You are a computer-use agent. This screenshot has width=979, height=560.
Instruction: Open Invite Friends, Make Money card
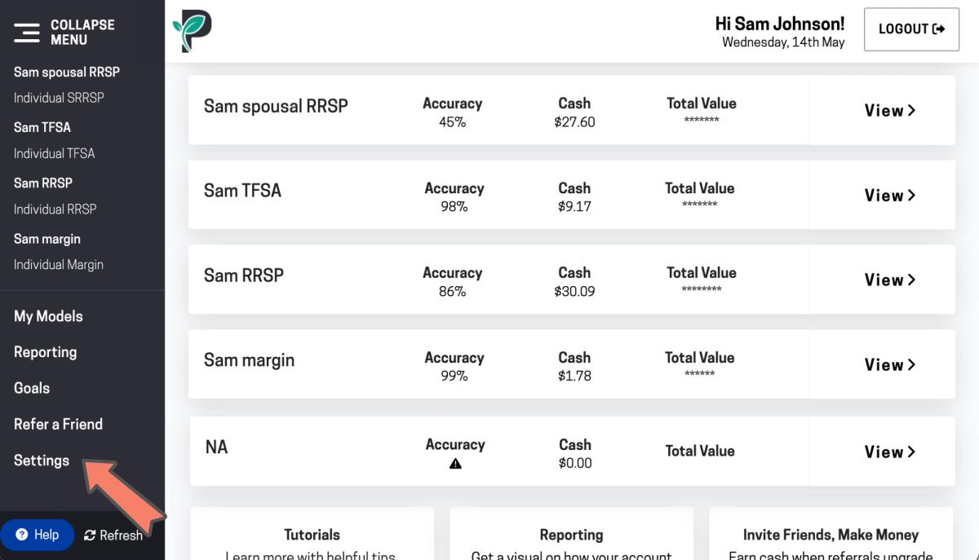click(831, 536)
